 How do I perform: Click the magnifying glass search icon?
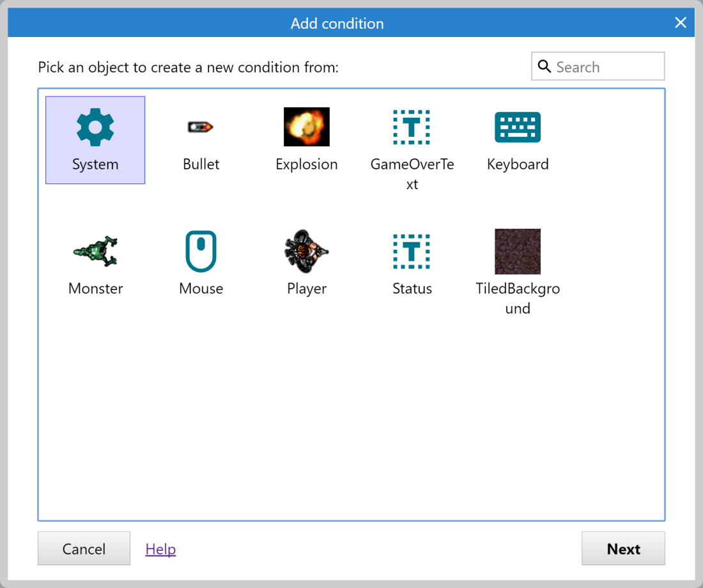click(x=545, y=66)
